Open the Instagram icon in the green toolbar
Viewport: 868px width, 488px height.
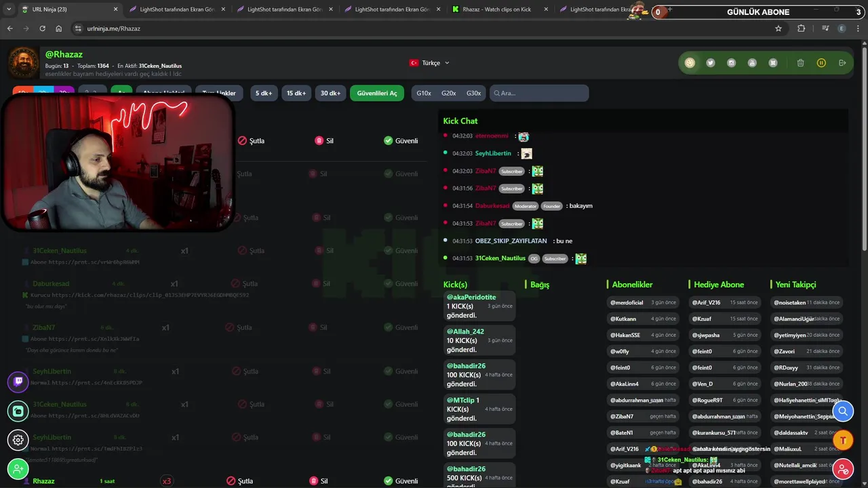pyautogui.click(x=731, y=63)
